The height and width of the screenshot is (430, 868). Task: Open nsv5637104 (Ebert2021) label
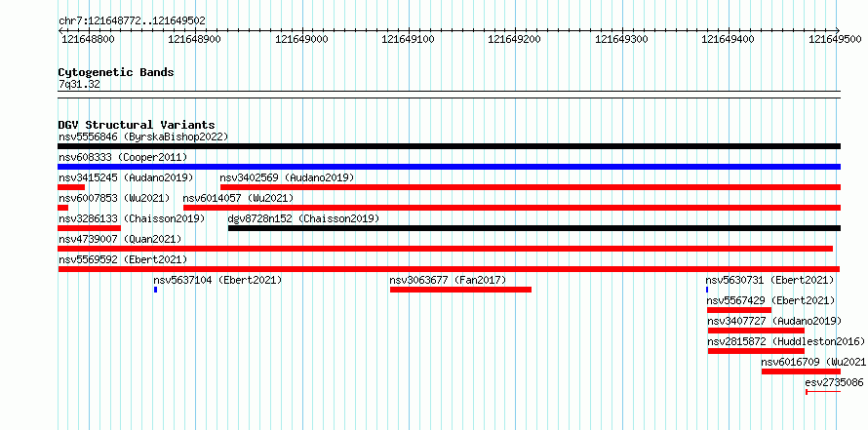point(217,280)
